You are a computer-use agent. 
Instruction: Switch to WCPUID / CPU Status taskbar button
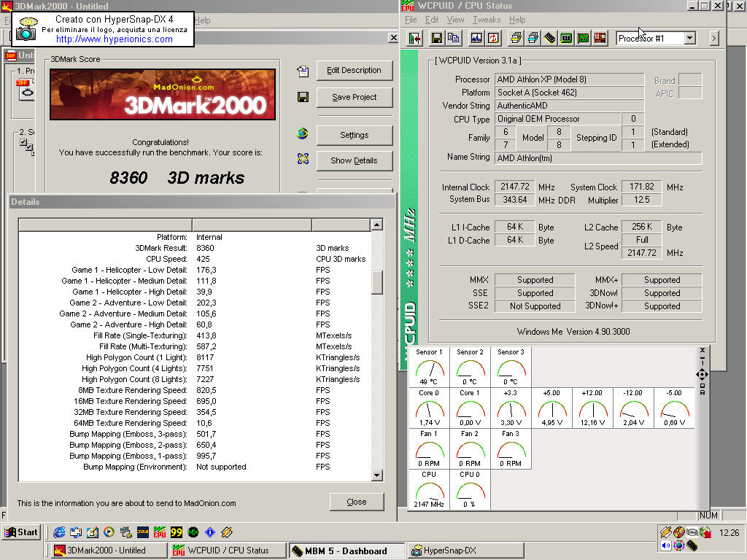(228, 551)
